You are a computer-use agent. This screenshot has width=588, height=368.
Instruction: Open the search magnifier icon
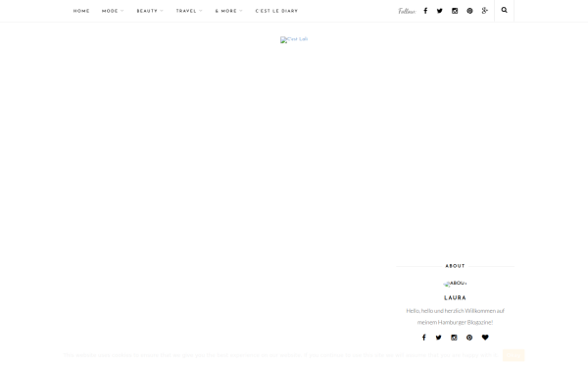504,10
